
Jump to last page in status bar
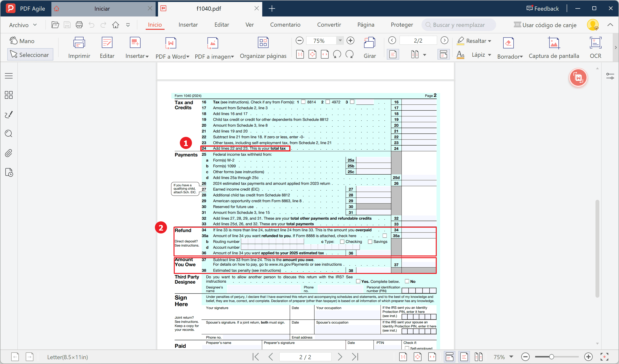click(x=355, y=357)
